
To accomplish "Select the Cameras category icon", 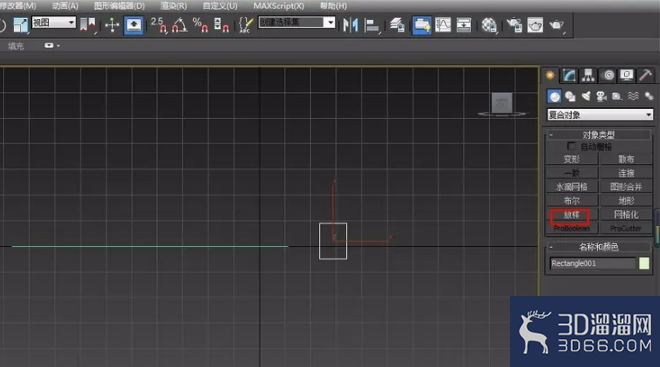I will pyautogui.click(x=601, y=96).
